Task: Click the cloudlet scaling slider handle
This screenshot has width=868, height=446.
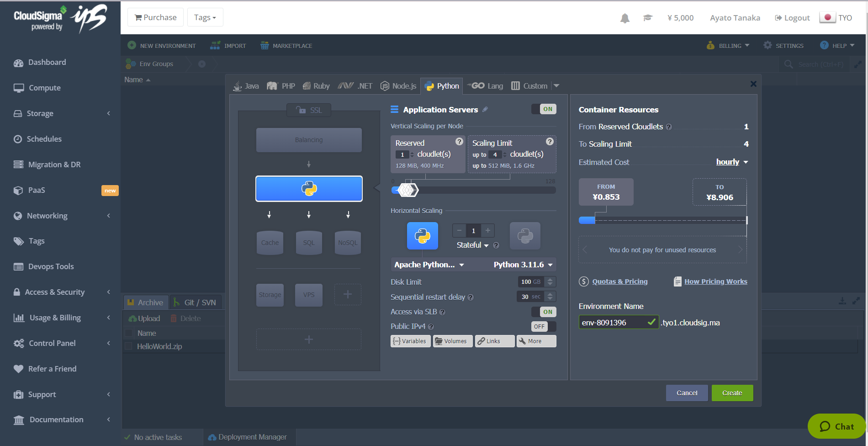Action: [x=408, y=190]
